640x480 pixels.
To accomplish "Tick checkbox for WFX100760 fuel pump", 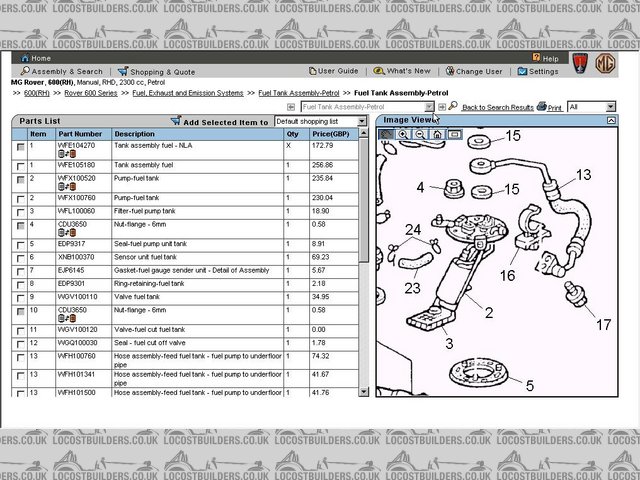I will tap(20, 199).
